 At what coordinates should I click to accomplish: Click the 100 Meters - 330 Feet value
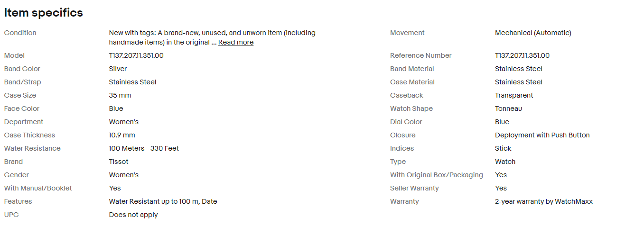pyautogui.click(x=144, y=148)
